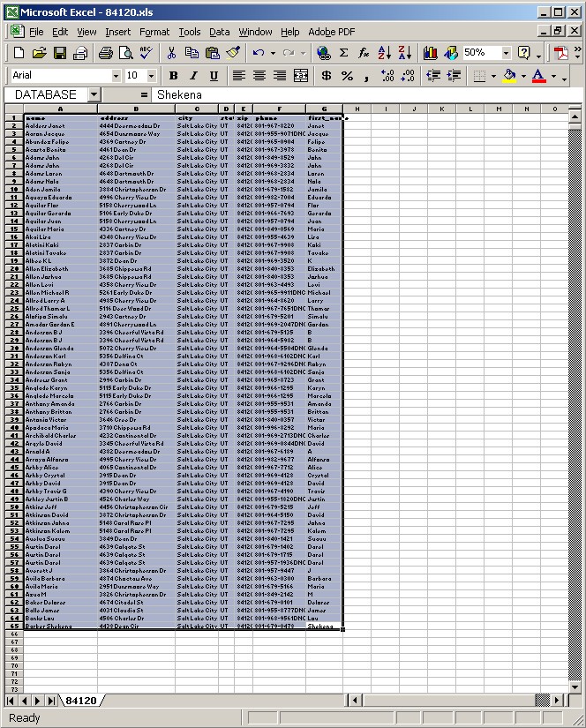586x728 pixels.
Task: Open the Adobe PDF menu
Action: tap(332, 32)
